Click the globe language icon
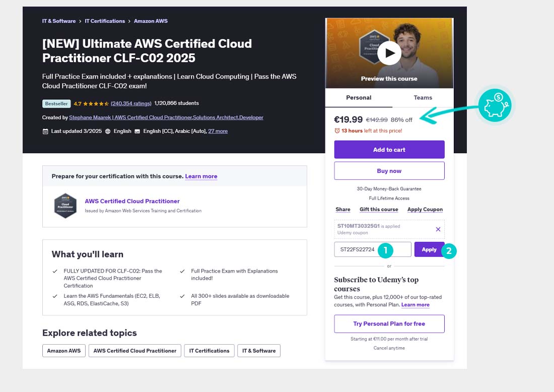 coord(108,131)
